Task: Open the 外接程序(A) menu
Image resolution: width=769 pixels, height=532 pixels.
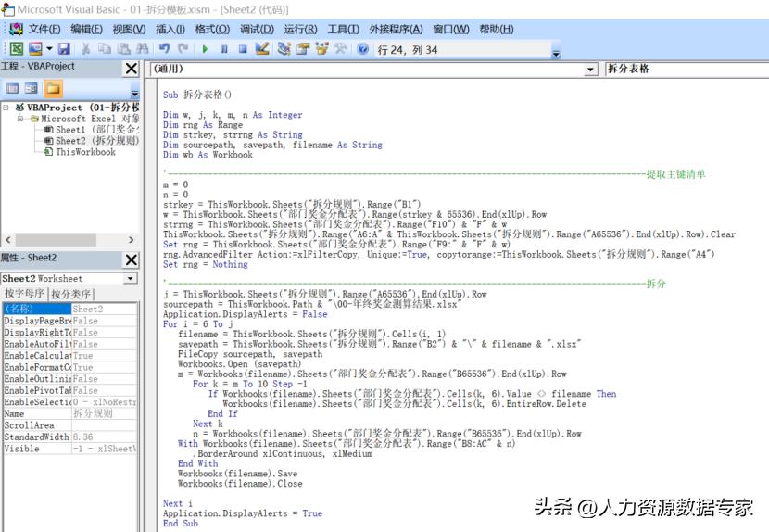Action: (396, 29)
